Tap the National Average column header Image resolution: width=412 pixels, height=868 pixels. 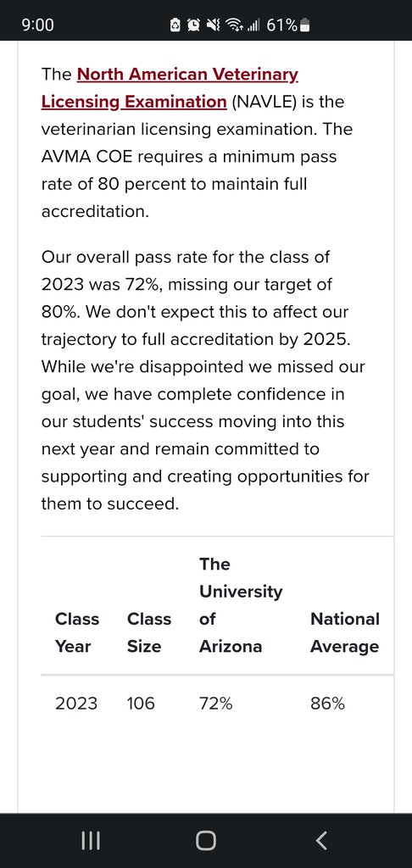345,632
